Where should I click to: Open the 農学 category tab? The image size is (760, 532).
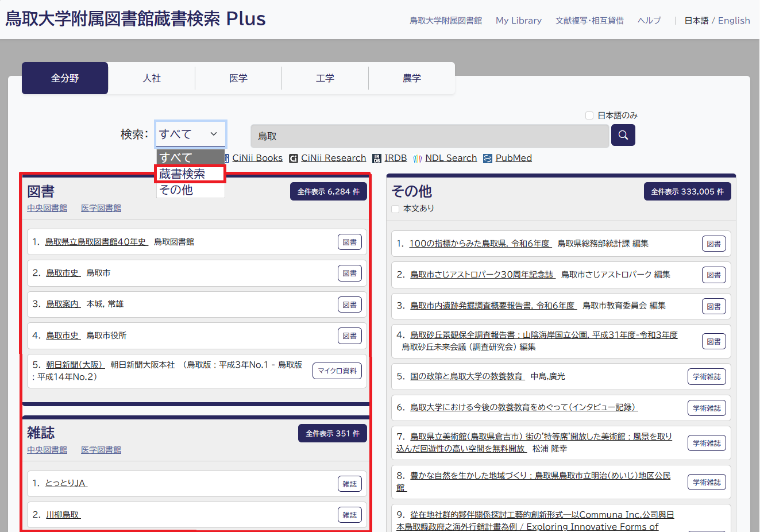tap(411, 78)
